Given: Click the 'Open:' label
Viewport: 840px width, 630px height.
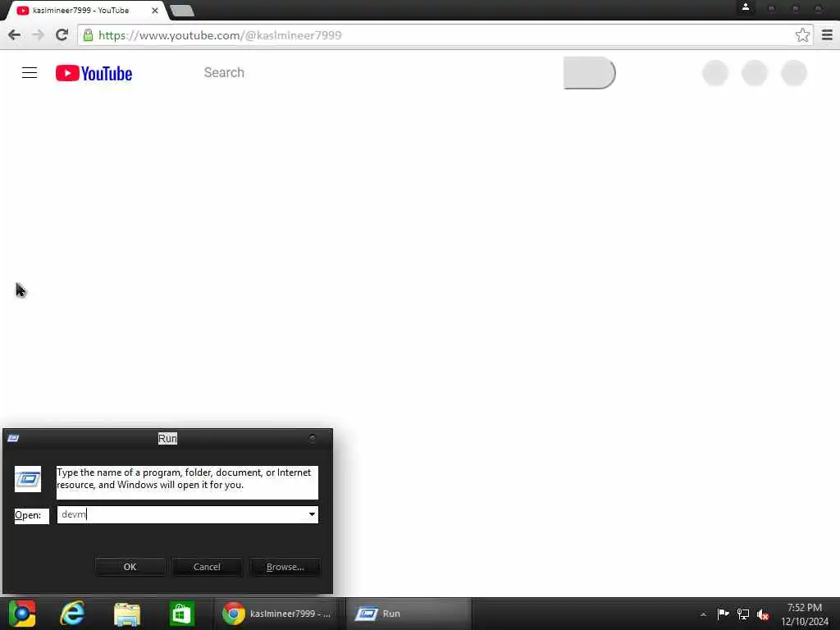Looking at the screenshot, I should pos(28,515).
